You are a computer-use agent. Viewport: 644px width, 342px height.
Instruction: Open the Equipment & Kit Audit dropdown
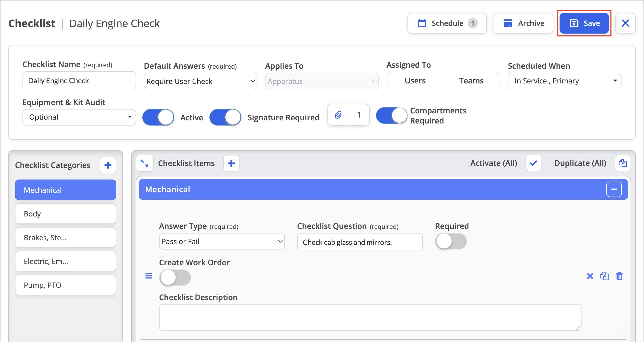point(79,117)
